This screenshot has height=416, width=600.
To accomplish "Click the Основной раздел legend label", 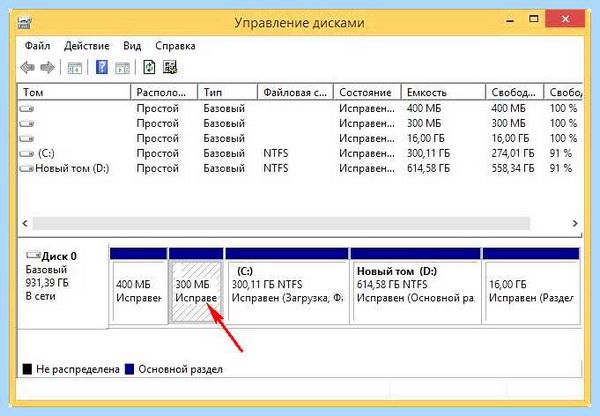I will pyautogui.click(x=180, y=369).
